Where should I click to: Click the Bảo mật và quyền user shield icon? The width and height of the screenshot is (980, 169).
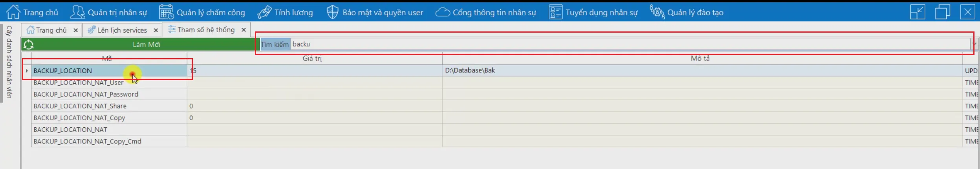pos(332,12)
